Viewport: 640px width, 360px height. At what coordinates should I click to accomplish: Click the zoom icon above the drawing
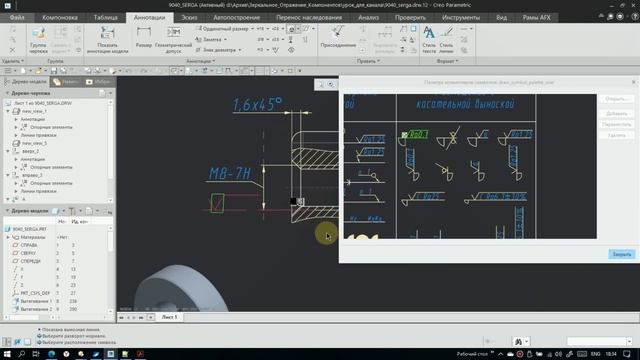[331, 84]
